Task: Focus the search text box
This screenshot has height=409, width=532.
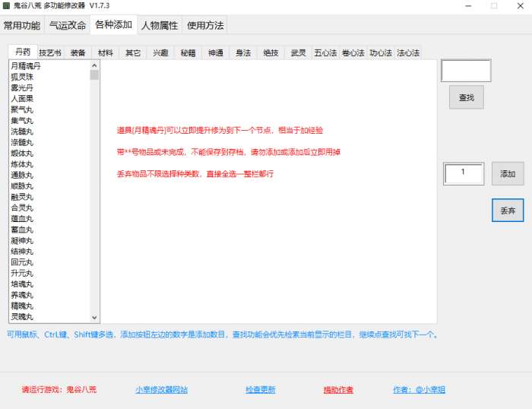Action: (466, 71)
